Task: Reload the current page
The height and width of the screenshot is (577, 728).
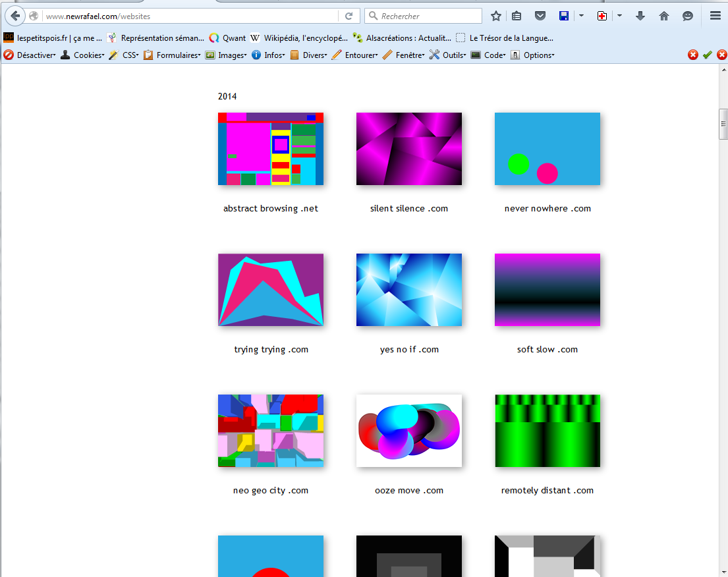Action: (349, 16)
